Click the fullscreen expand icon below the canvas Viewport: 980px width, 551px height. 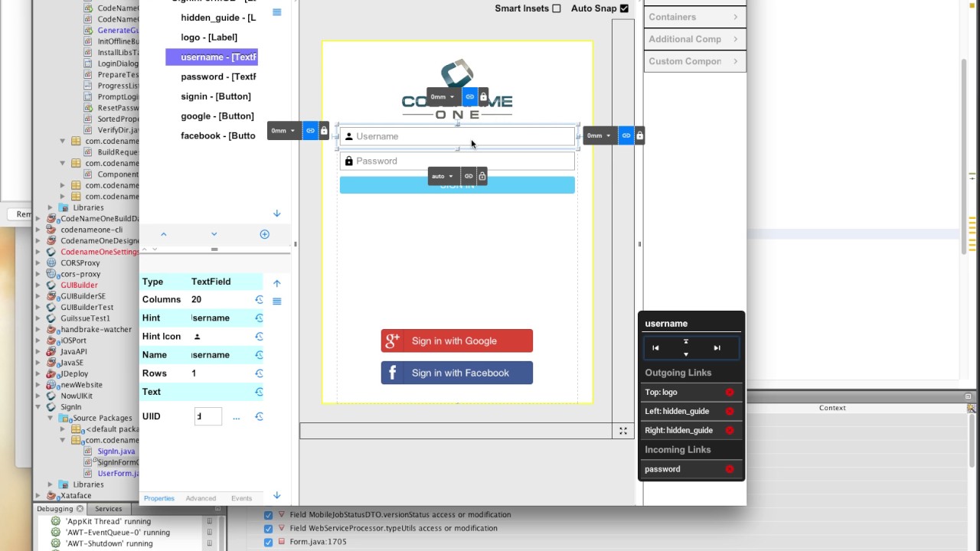pyautogui.click(x=623, y=432)
